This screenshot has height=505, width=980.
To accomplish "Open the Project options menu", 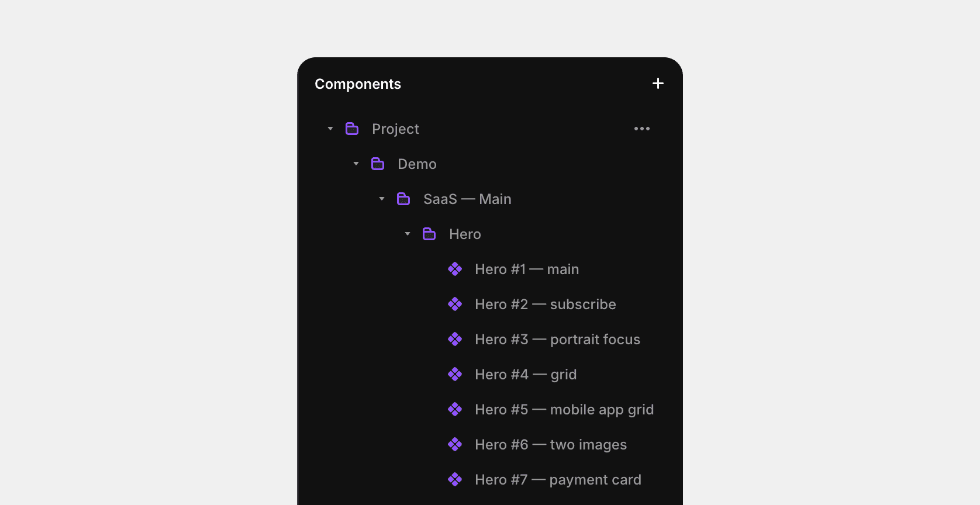I will click(642, 129).
